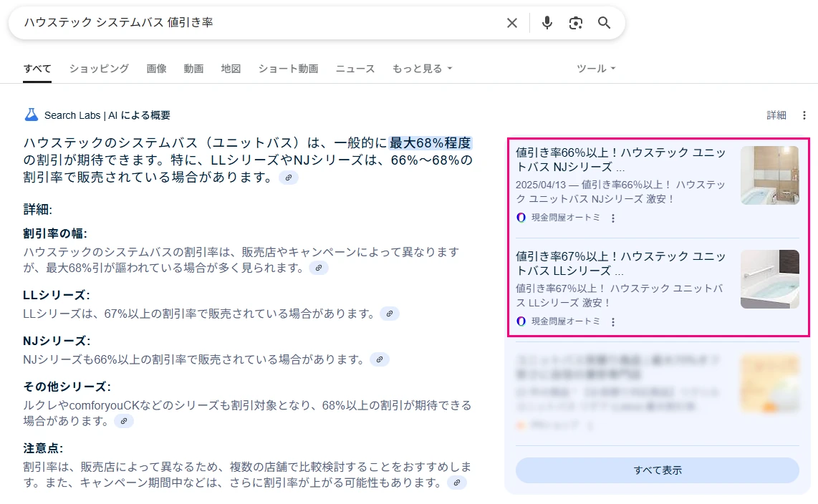The image size is (818, 504).
Task: Open image search with the camera lens icon
Action: (x=575, y=23)
